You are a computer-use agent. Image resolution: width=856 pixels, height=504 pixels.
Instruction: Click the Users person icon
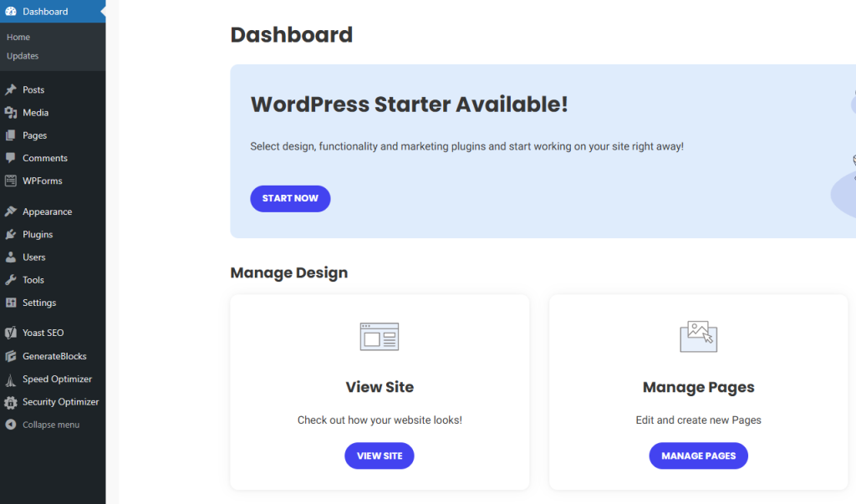10,257
